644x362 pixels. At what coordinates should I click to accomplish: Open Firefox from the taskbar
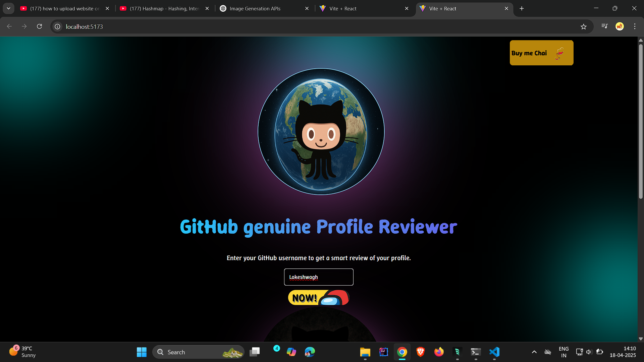tap(439, 352)
